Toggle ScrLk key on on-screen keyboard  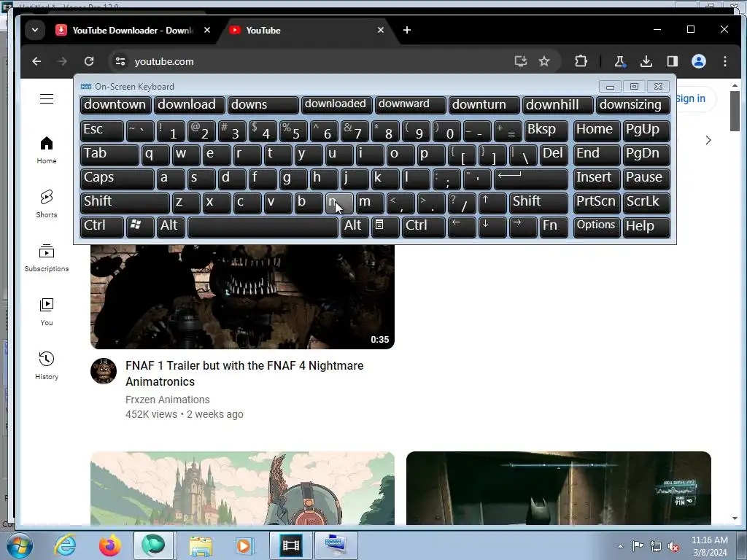646,203
